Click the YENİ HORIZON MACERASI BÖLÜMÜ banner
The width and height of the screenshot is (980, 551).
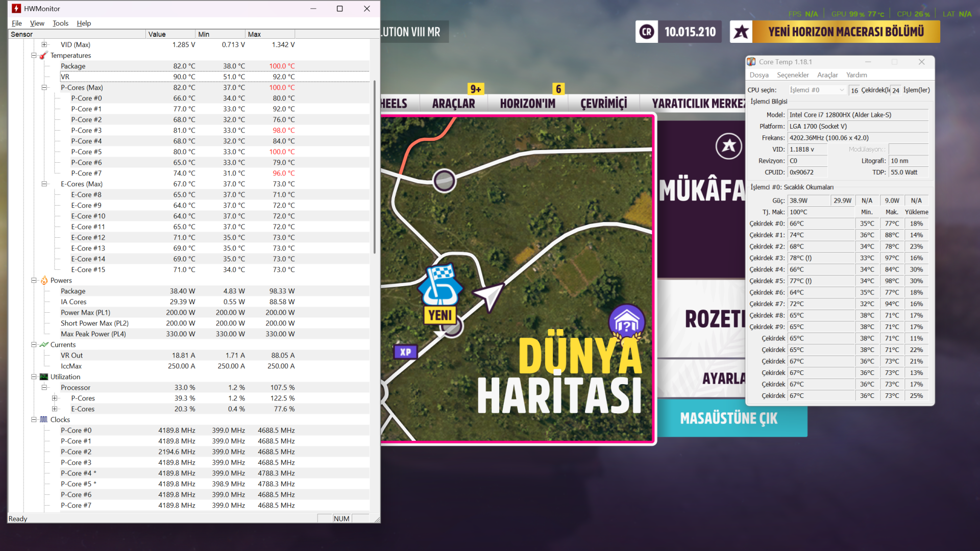(x=846, y=32)
